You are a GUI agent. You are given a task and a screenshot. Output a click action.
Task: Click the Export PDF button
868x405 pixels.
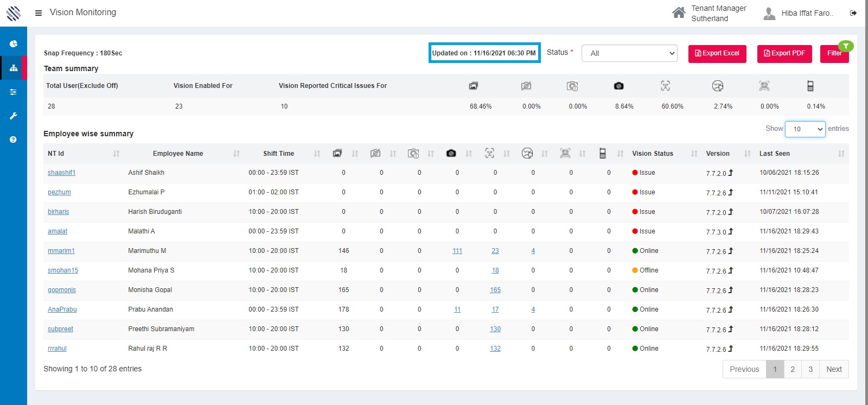click(784, 53)
